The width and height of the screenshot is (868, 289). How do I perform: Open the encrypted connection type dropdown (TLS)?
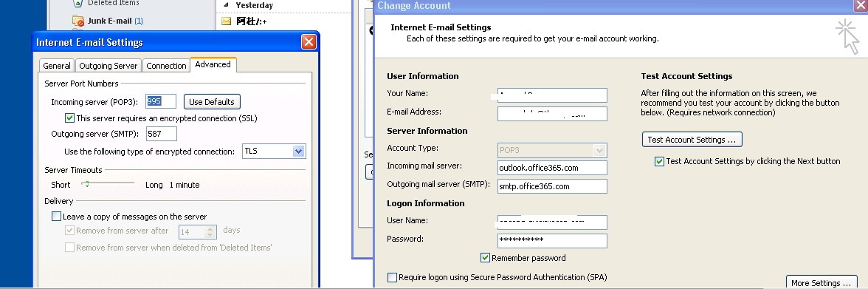[298, 151]
